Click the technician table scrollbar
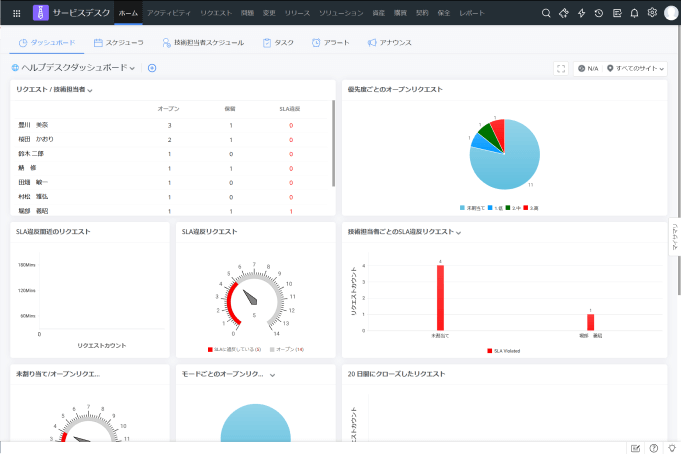Viewport: 681px width, 454px height. [x=333, y=143]
